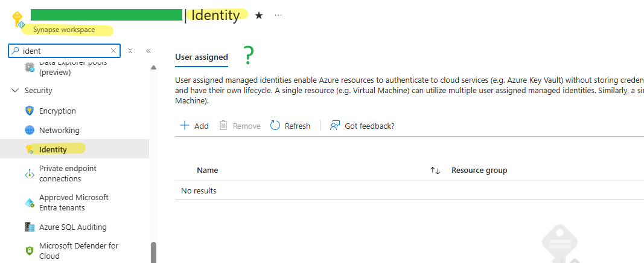The image size is (644, 263).
Task: Click Add to assign a managed identity
Action: [x=194, y=126]
